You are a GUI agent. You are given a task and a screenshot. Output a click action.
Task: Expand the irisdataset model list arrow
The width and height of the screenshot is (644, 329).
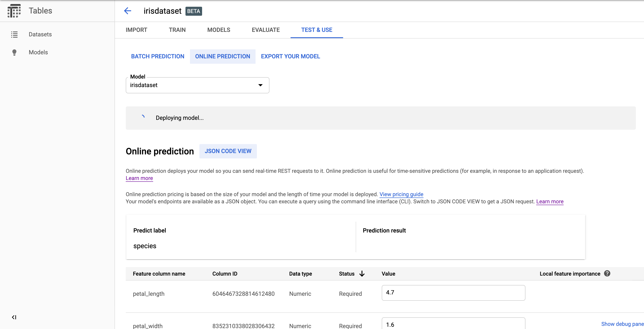pos(260,85)
